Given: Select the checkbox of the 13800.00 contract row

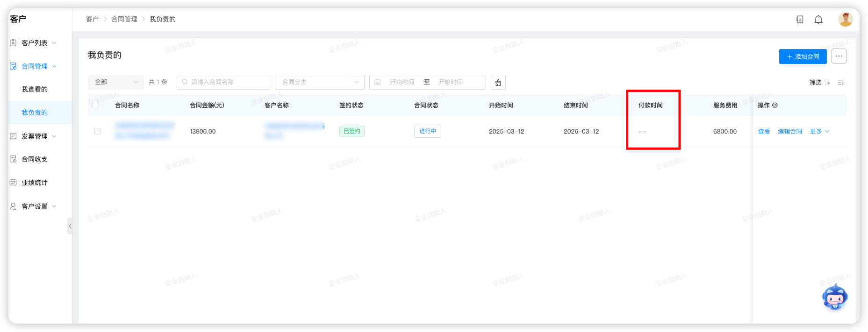Looking at the screenshot, I should (x=98, y=131).
